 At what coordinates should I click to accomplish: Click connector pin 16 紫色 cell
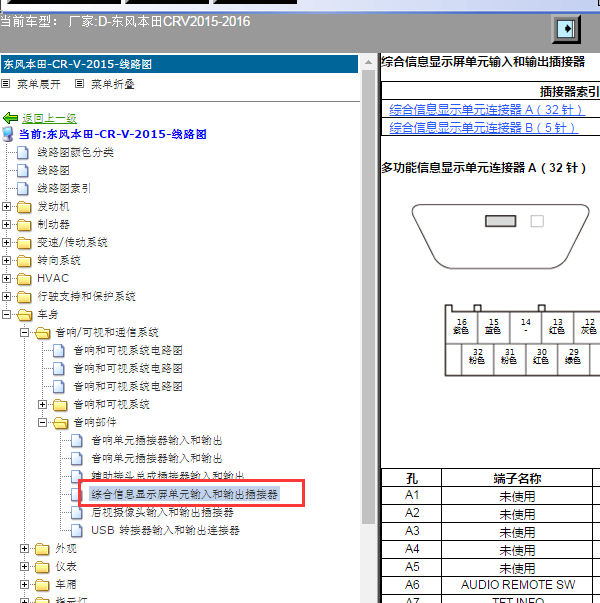pos(461,326)
